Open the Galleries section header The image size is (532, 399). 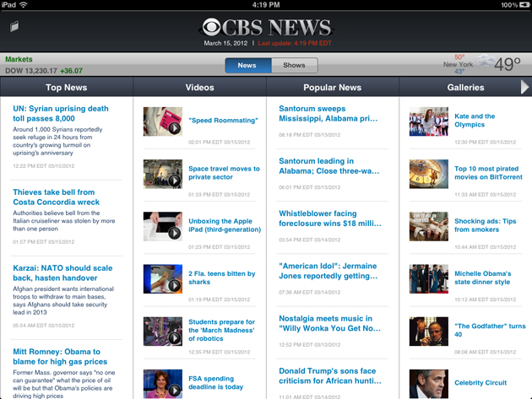tap(465, 88)
